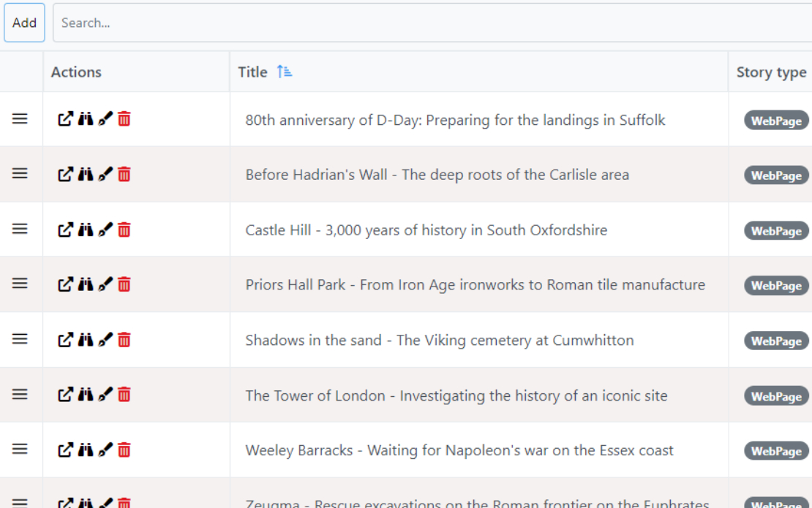Click the drag handle on Castle Hill row
This screenshot has width=812, height=508.
[x=20, y=229]
